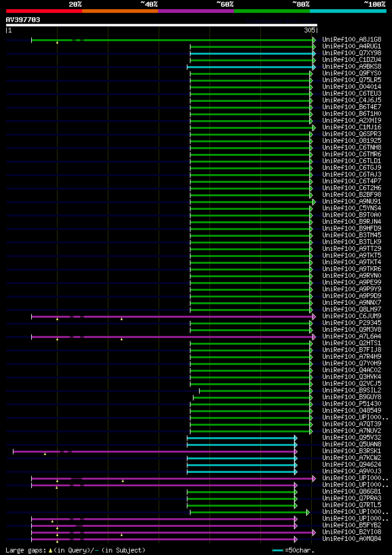Select label UniRef100_C6TEU3
392x555 pixels.
pyautogui.click(x=352, y=93)
